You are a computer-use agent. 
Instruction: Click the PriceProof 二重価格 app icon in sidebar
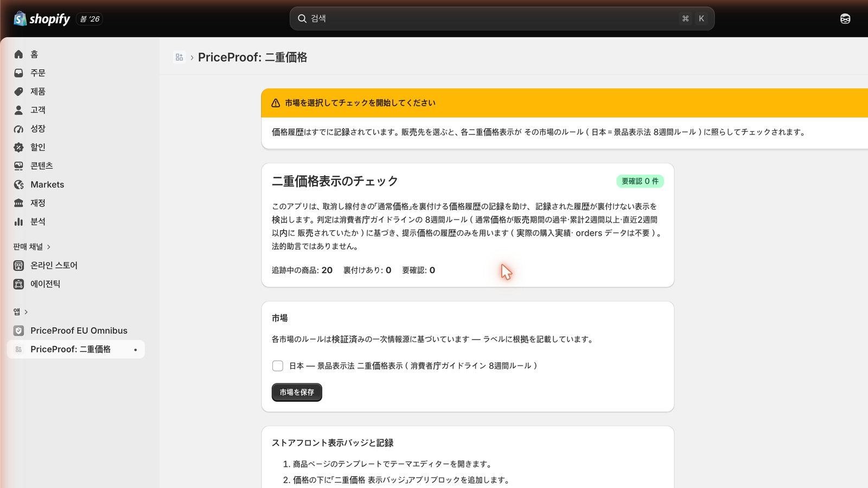point(18,349)
